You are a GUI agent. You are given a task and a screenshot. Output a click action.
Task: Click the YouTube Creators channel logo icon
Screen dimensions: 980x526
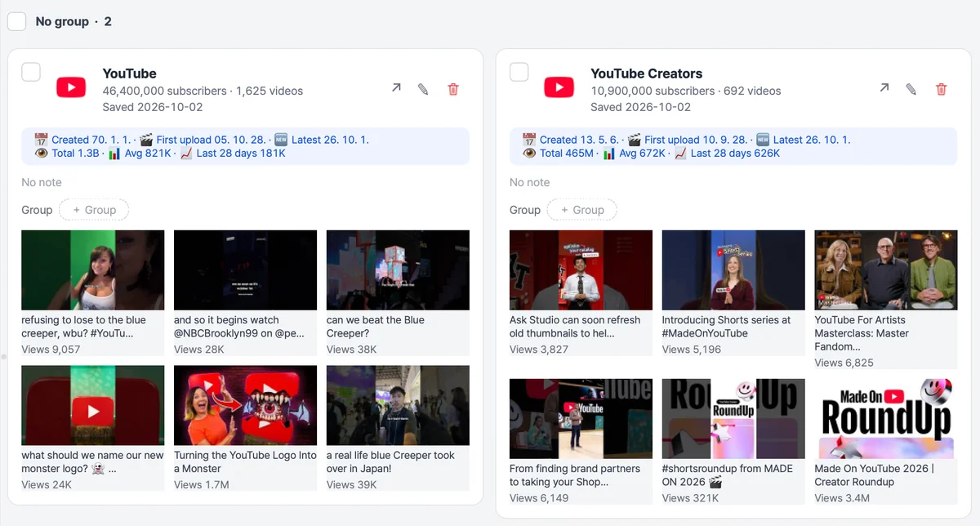(x=559, y=87)
